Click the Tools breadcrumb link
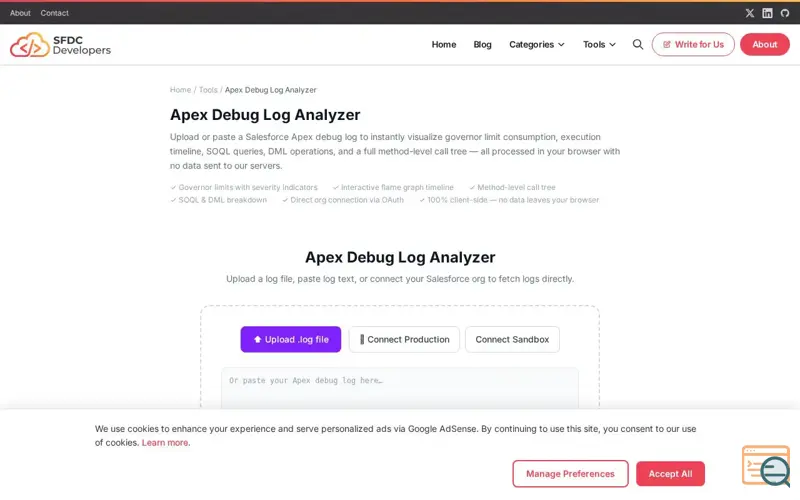Image resolution: width=800 pixels, height=500 pixels. [208, 90]
